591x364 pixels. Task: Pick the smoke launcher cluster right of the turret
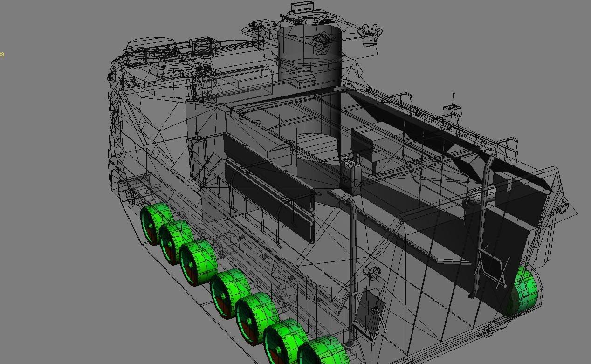(371, 34)
